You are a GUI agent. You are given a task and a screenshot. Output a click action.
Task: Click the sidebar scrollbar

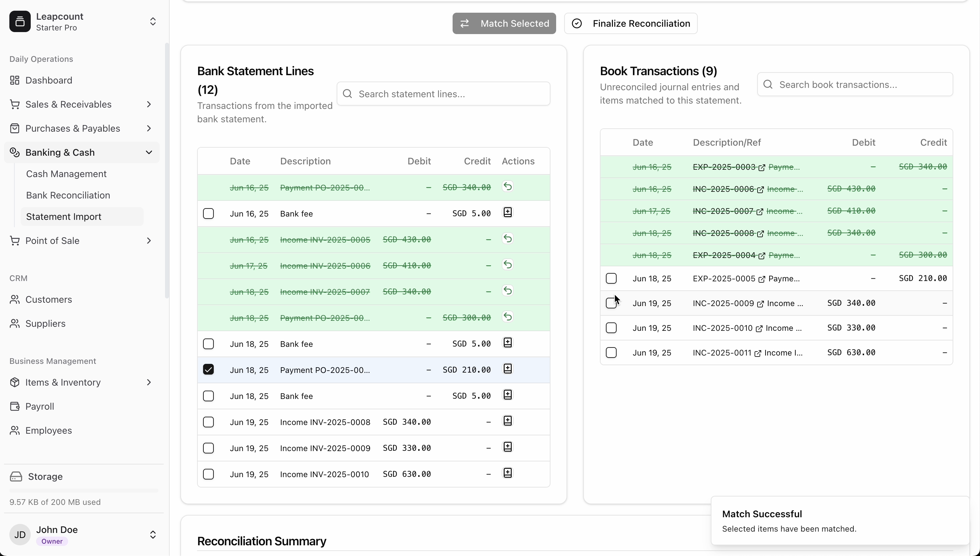coord(166,171)
